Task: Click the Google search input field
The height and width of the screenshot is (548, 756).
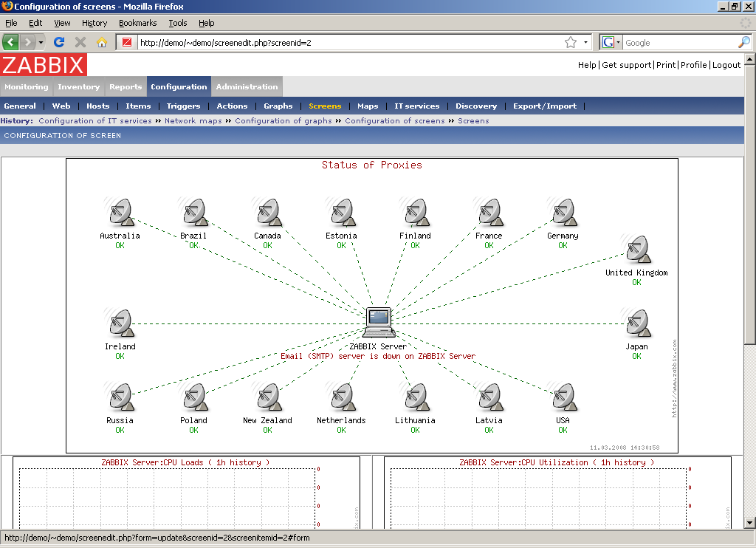Action: coord(680,42)
